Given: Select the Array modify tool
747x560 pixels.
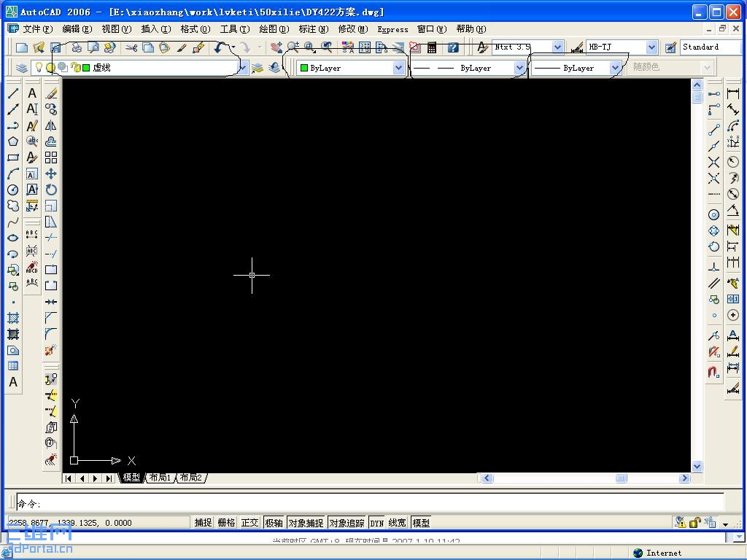Looking at the screenshot, I should pos(51,157).
